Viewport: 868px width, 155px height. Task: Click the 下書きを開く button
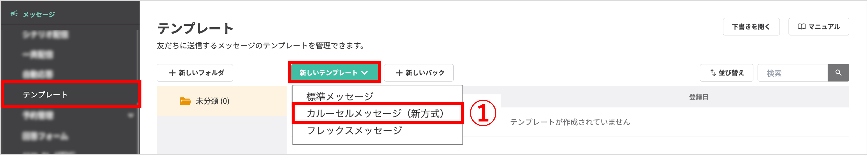click(x=751, y=27)
